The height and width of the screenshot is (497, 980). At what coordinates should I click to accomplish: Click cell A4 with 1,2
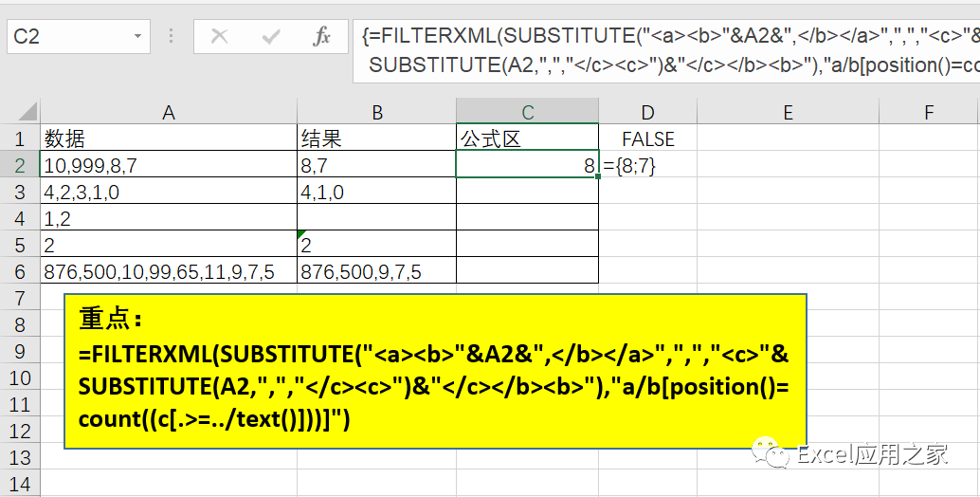169,217
